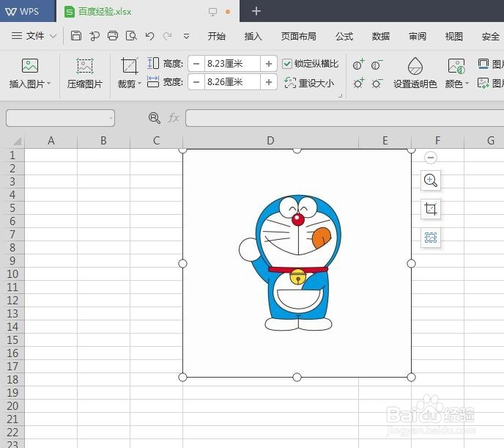Screen dimensions: 504x448
Task: Click the 裁剪 crop tool
Action: coord(129,66)
